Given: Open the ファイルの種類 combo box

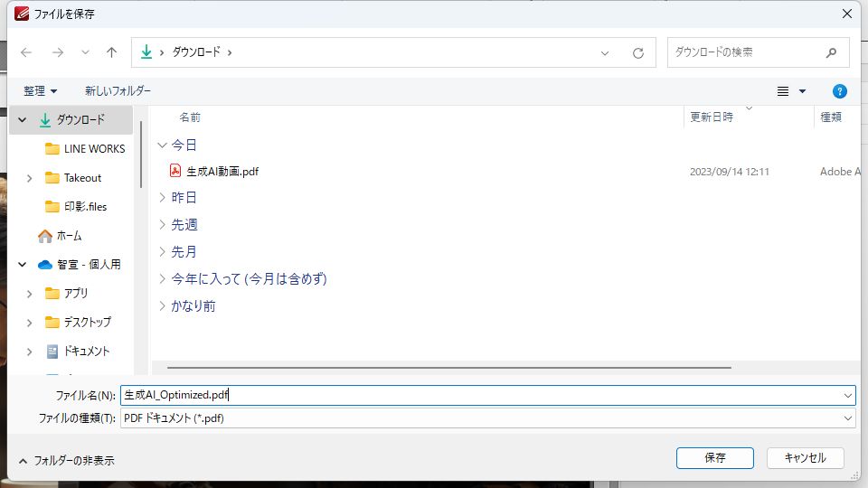Looking at the screenshot, I should [487, 418].
